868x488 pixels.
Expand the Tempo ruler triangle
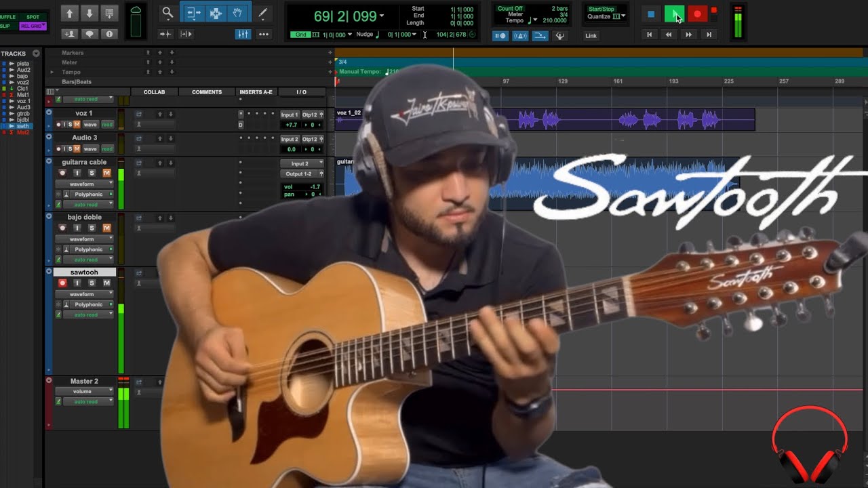tap(52, 72)
